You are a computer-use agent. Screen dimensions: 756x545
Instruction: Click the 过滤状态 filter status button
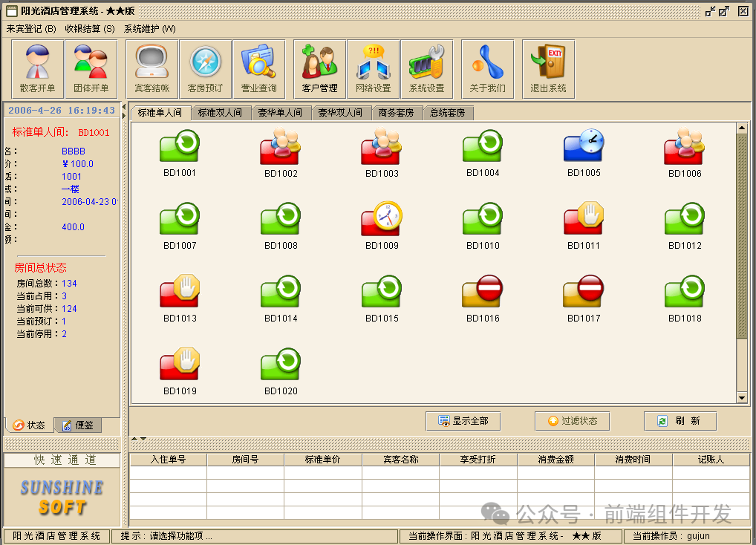(x=572, y=420)
